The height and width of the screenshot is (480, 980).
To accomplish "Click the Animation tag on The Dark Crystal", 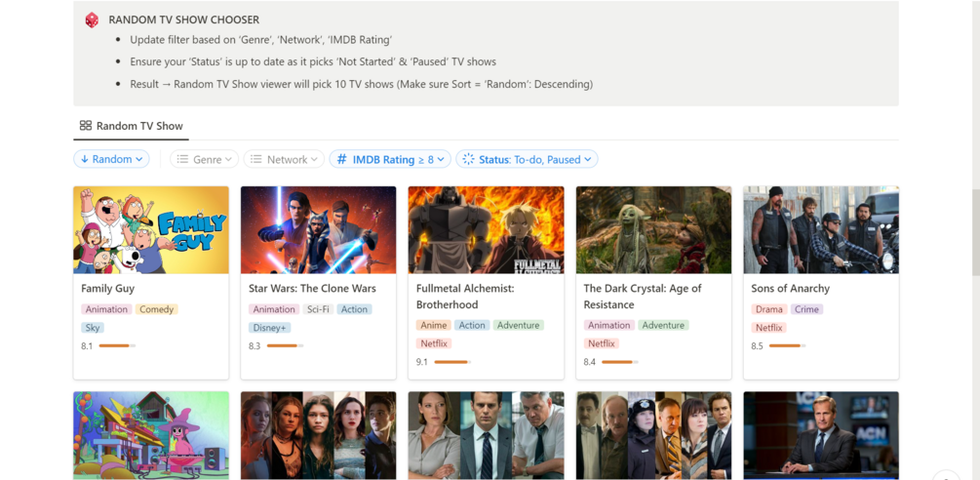I will [x=608, y=325].
